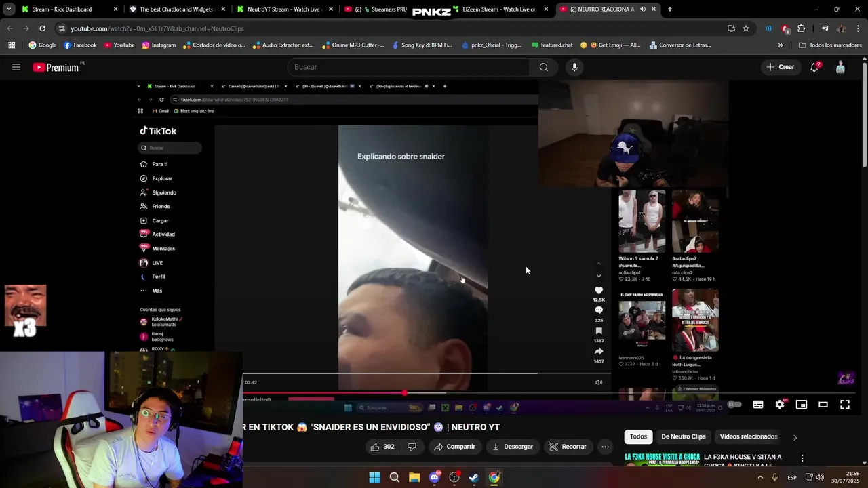Start voice search with microphone
This screenshot has height=488, width=868.
[574, 67]
